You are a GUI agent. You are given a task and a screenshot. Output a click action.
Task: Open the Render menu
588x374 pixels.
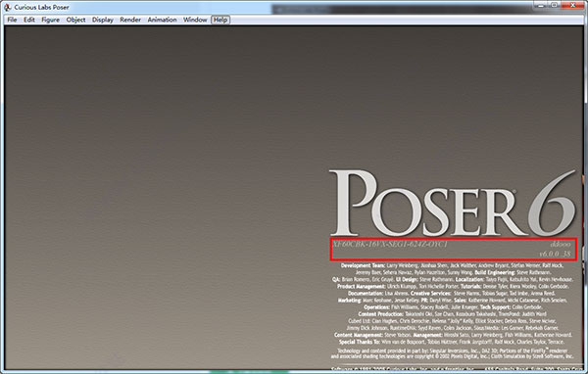[x=130, y=20]
